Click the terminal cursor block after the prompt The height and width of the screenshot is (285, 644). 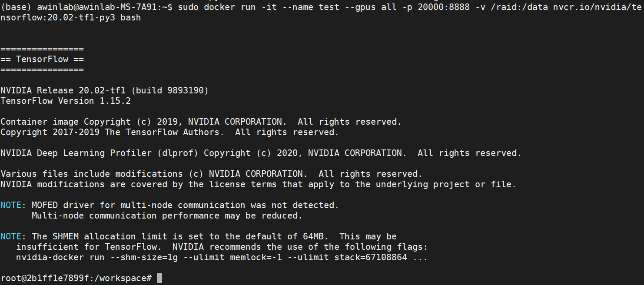159,278
